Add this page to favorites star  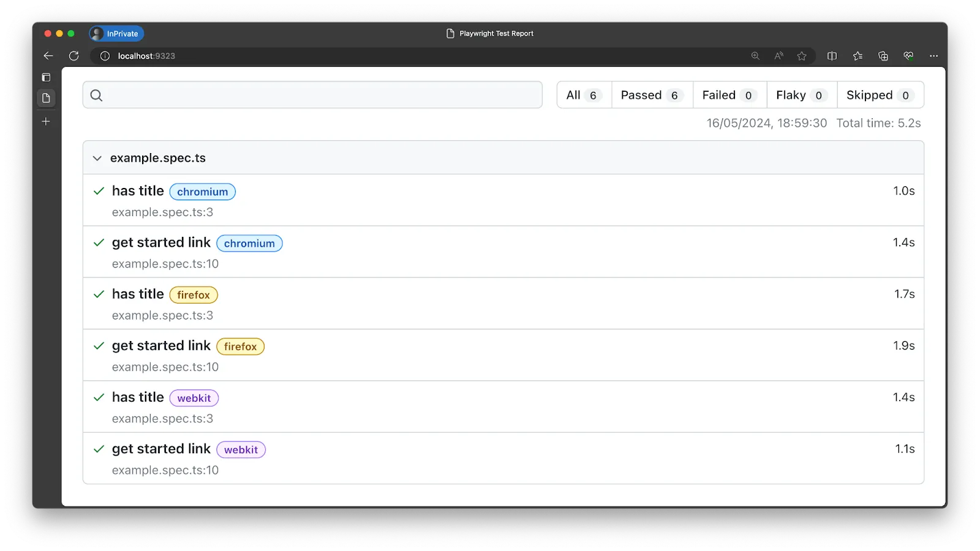[x=802, y=56]
